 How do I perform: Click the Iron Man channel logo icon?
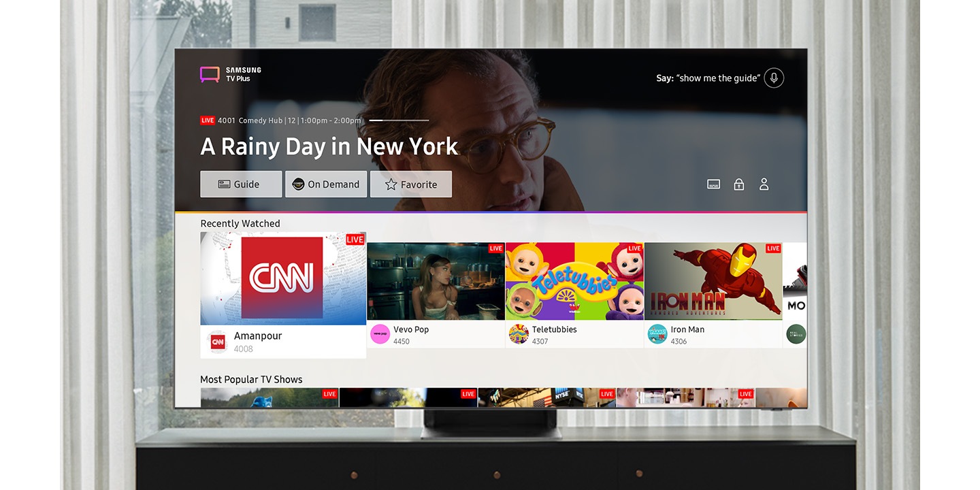657,334
